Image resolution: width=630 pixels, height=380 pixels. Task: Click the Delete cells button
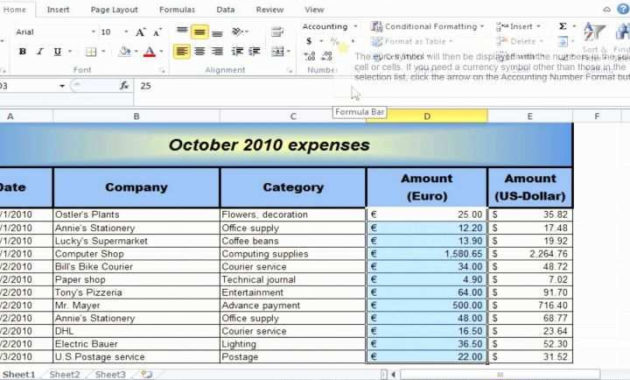[520, 41]
